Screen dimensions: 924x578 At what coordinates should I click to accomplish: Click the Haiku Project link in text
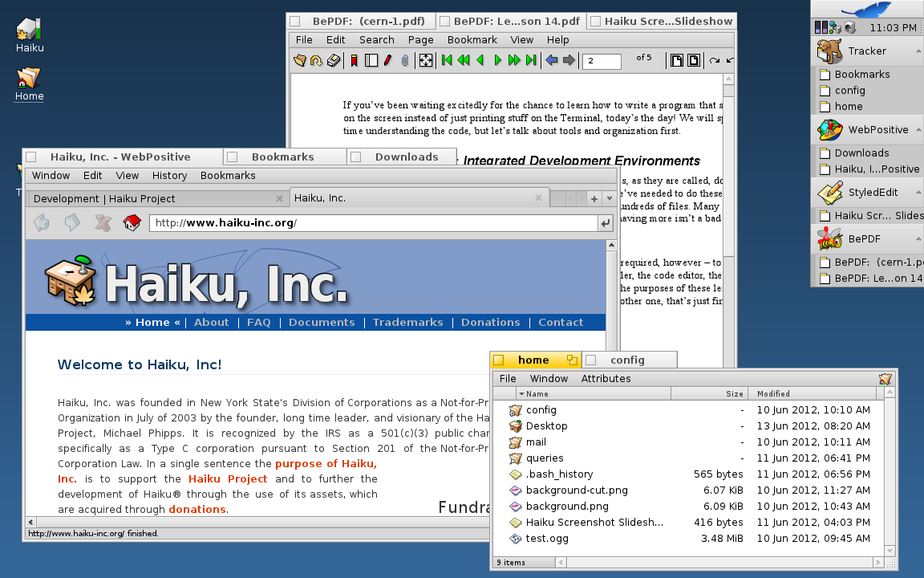[228, 478]
